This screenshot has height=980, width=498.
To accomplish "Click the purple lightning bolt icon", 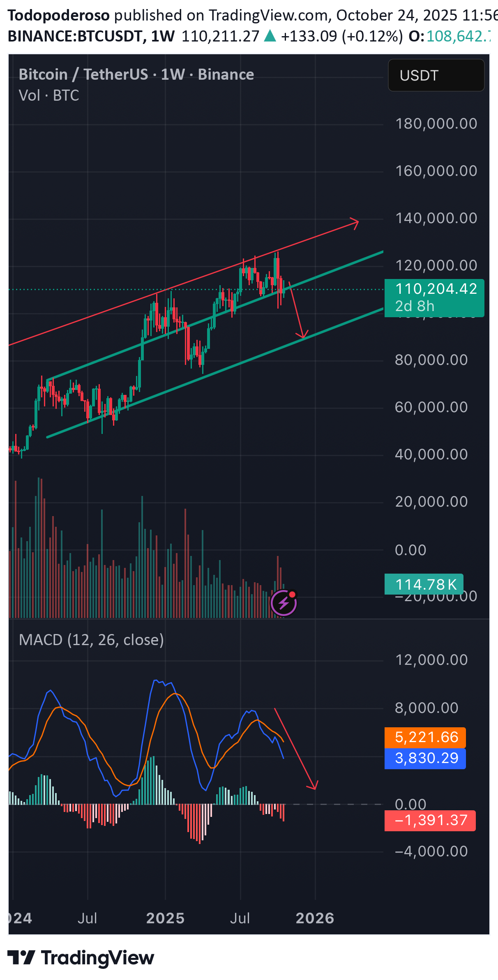I will [x=283, y=603].
